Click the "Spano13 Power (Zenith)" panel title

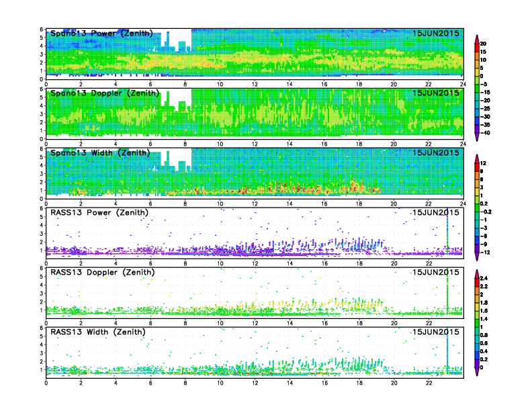101,34
